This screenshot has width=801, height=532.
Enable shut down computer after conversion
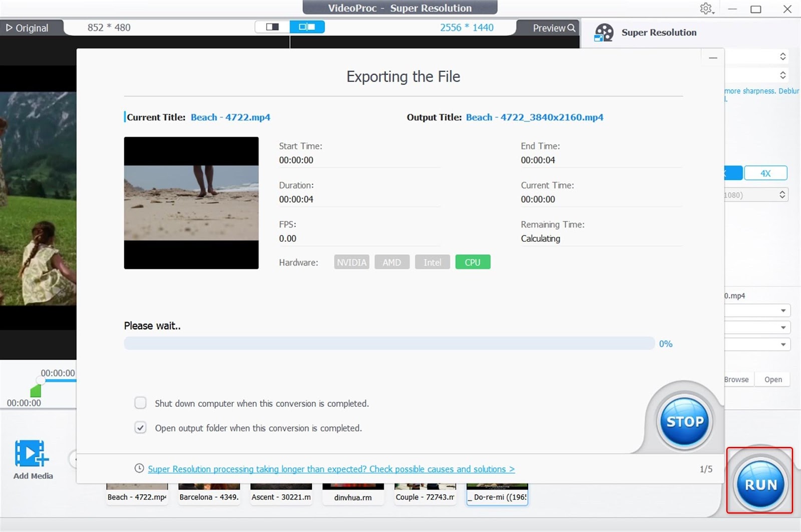[x=140, y=403]
